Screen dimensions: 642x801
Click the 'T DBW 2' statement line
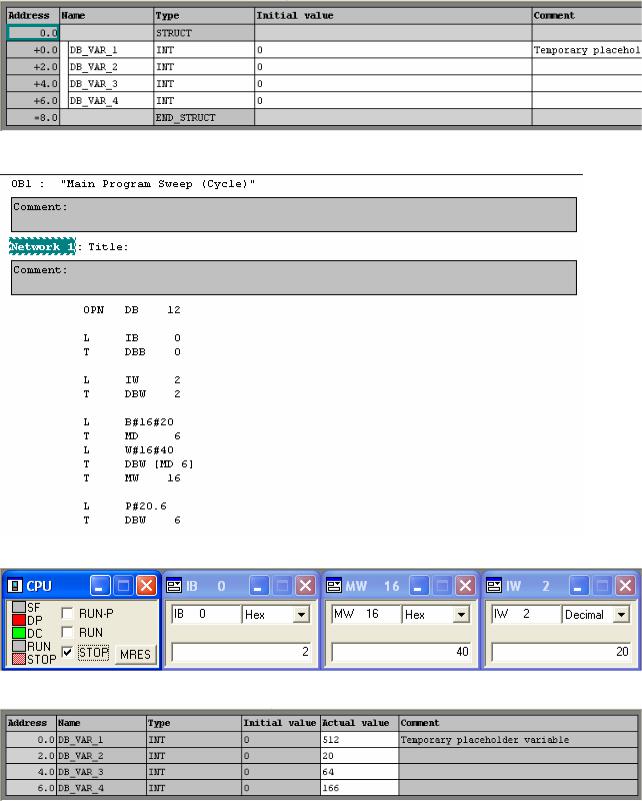point(132,394)
